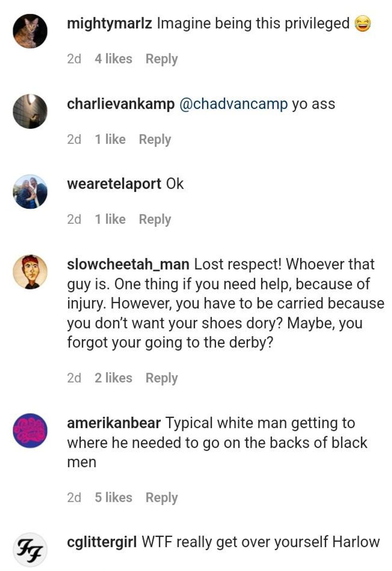Open mightymarlz's cat profile picture
Viewport: 392px width, 571px height.
30,31
